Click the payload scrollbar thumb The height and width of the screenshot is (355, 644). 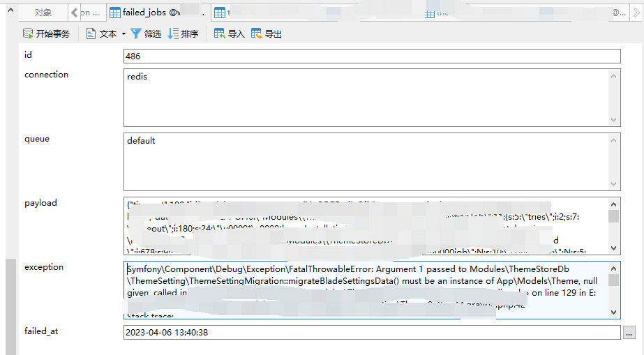[613, 216]
